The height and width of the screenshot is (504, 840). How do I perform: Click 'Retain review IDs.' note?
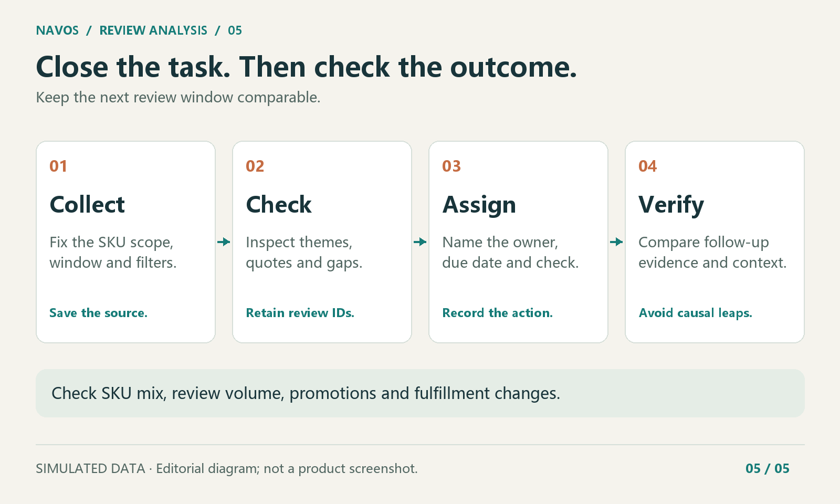pyautogui.click(x=300, y=313)
